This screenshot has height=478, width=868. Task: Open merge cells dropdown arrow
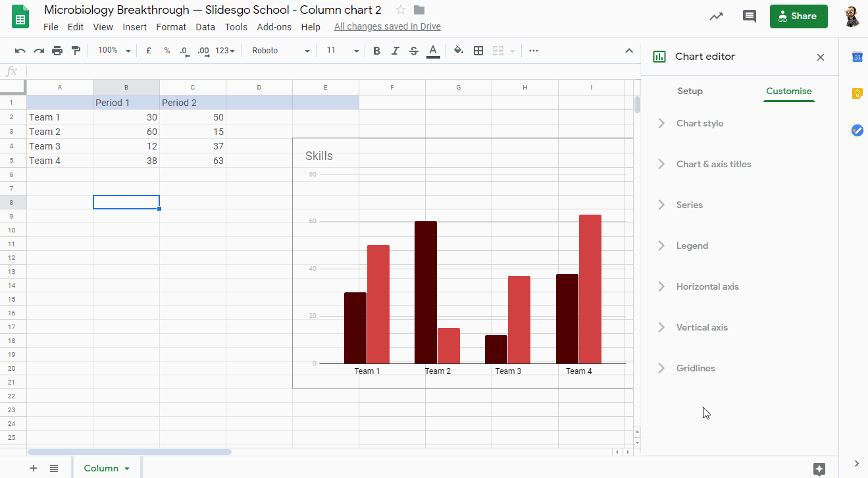click(513, 51)
